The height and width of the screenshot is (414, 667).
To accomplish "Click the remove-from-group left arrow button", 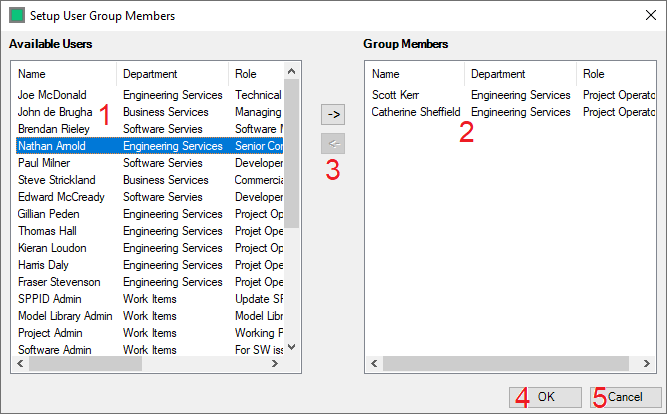I will click(333, 144).
